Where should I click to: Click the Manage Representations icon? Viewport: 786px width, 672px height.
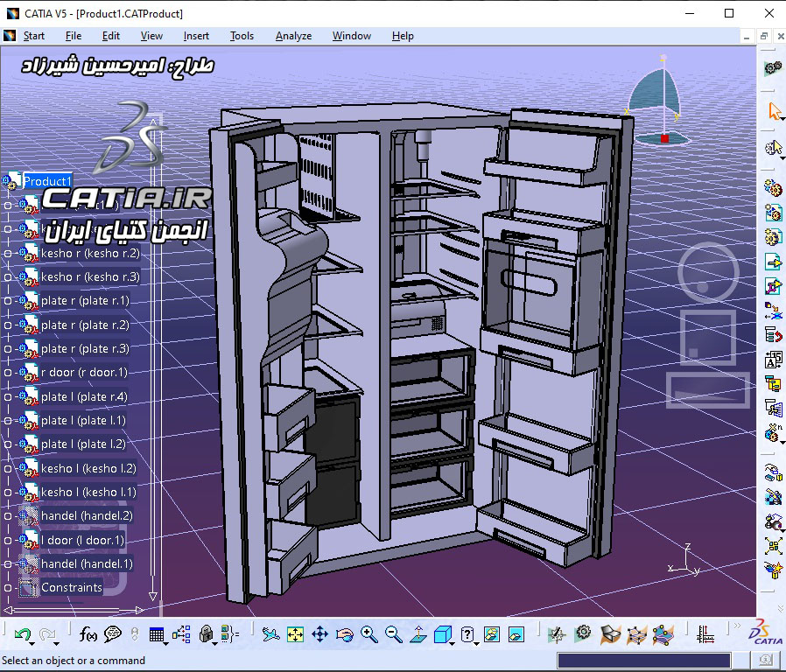tap(773, 408)
